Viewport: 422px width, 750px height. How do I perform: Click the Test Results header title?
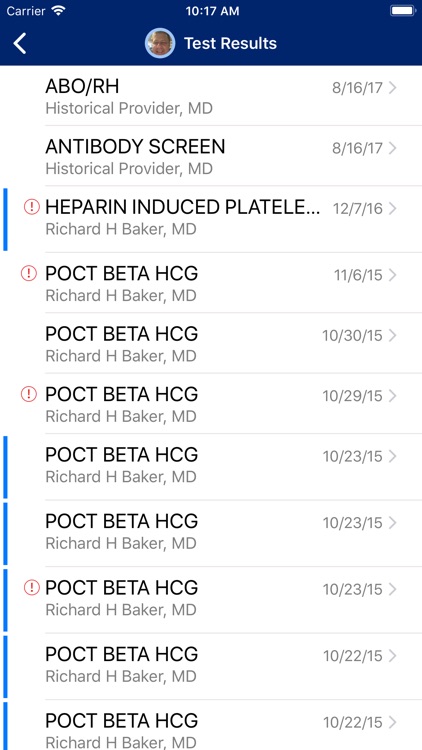(x=230, y=44)
